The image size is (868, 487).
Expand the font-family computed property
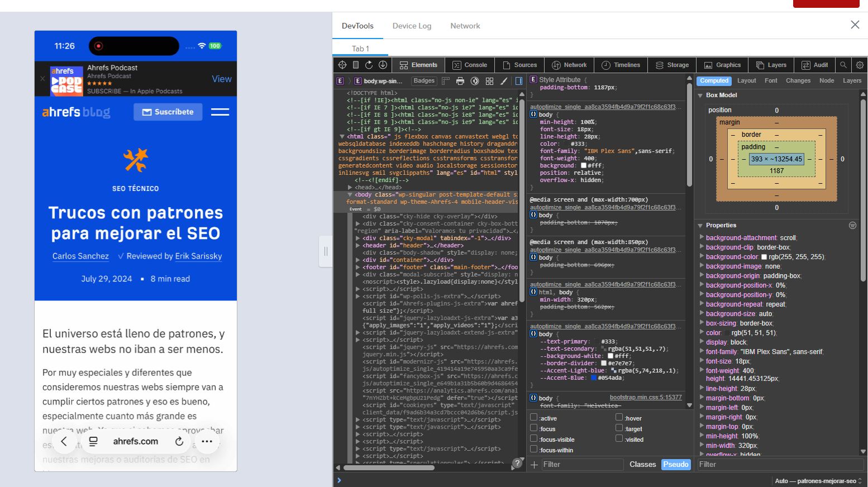click(x=702, y=351)
